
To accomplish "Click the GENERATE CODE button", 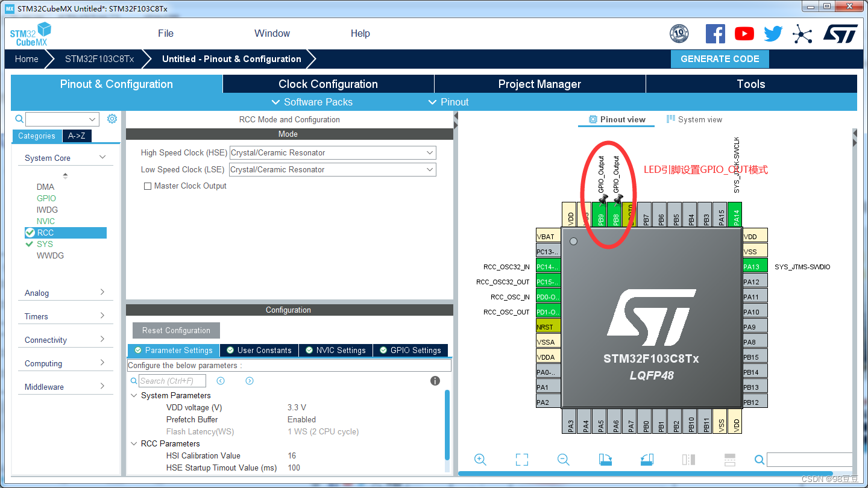I will click(x=720, y=59).
